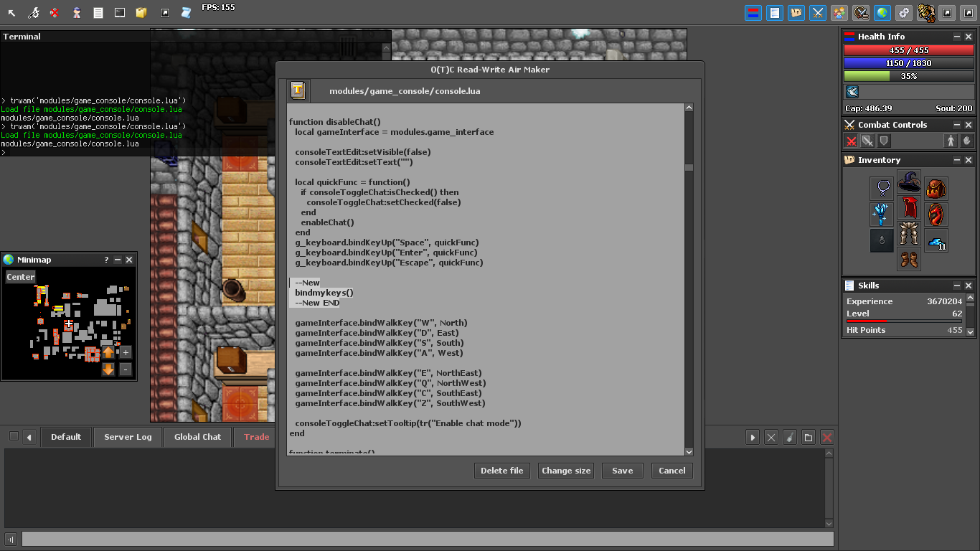The height and width of the screenshot is (551, 980).
Task: Click the hand safe-fight icon
Action: (x=967, y=141)
